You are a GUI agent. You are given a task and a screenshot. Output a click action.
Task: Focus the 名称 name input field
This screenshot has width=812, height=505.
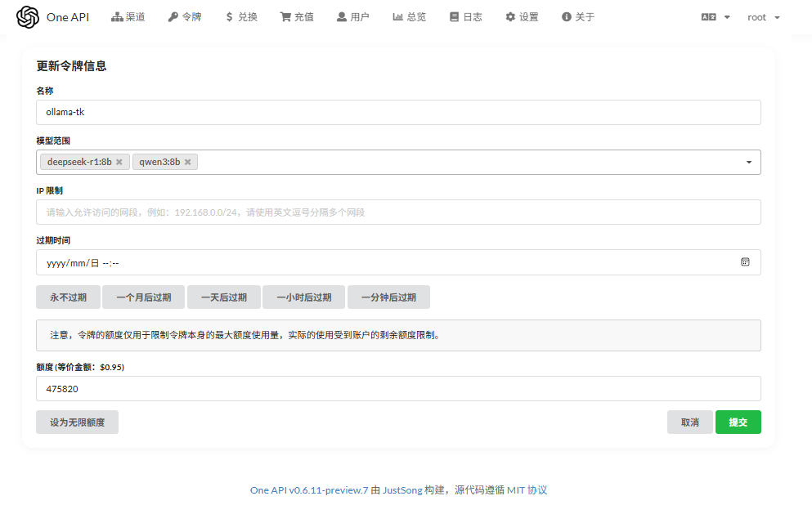pos(398,112)
